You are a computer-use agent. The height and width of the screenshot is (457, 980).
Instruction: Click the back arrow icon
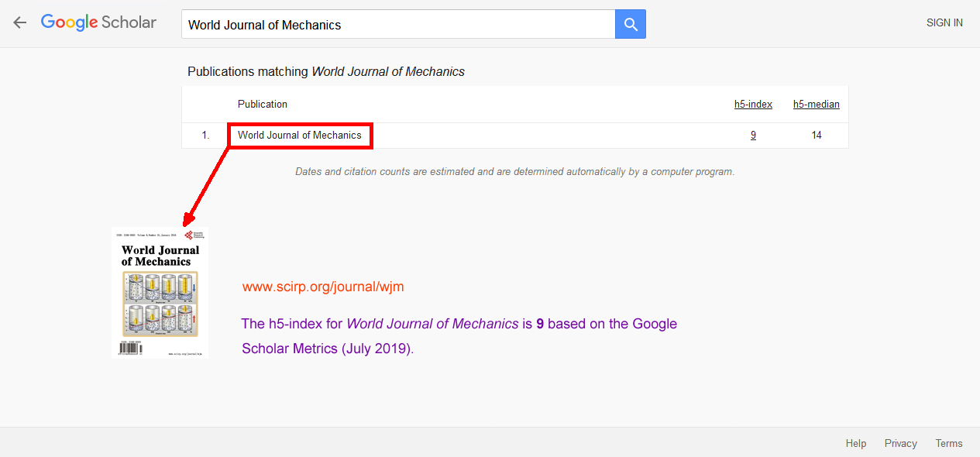(19, 22)
